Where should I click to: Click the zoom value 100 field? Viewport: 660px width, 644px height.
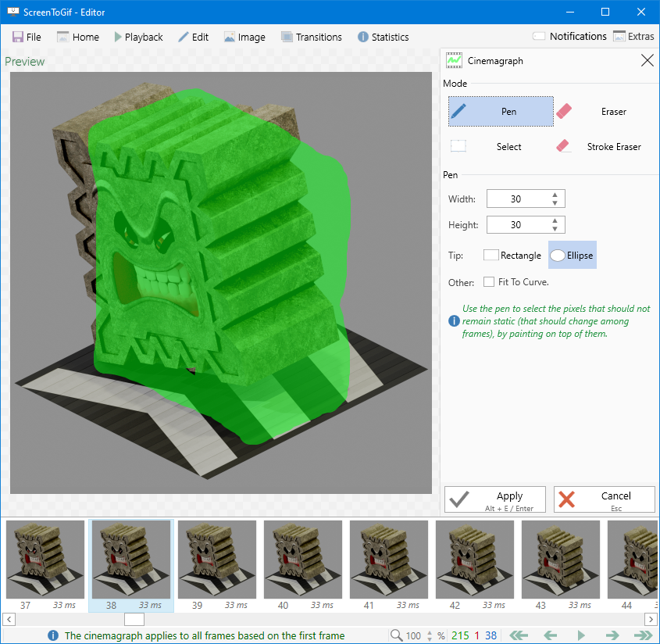point(413,635)
